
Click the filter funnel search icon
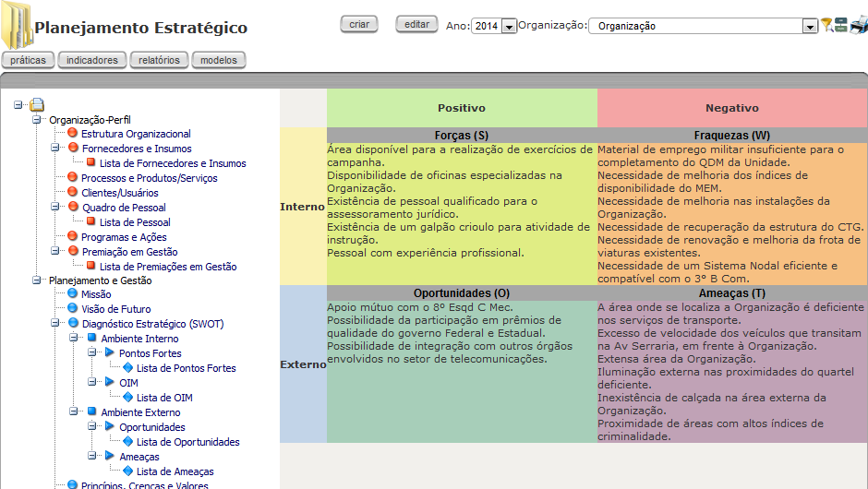[x=826, y=25]
